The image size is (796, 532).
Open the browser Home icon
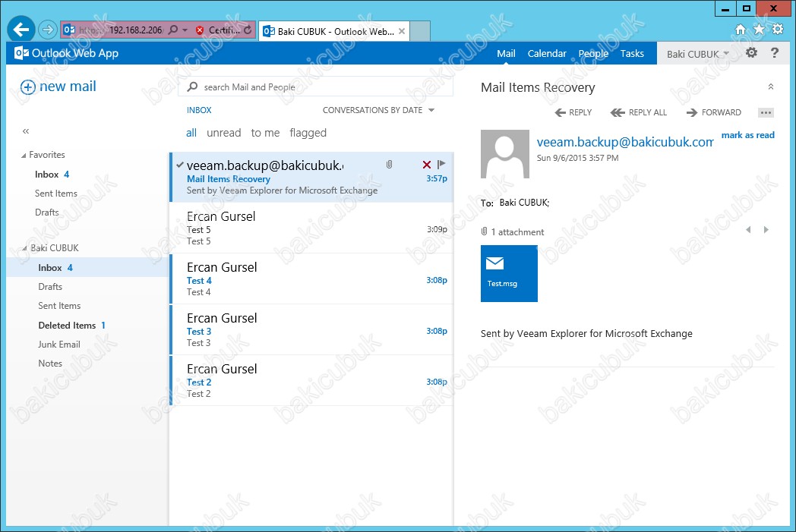pyautogui.click(x=741, y=30)
